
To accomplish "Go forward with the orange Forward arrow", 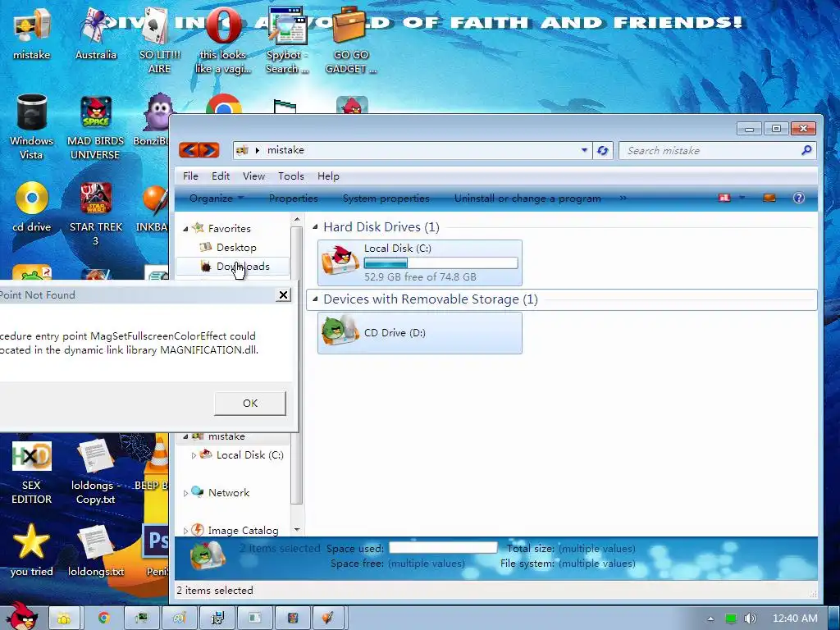I will click(209, 150).
